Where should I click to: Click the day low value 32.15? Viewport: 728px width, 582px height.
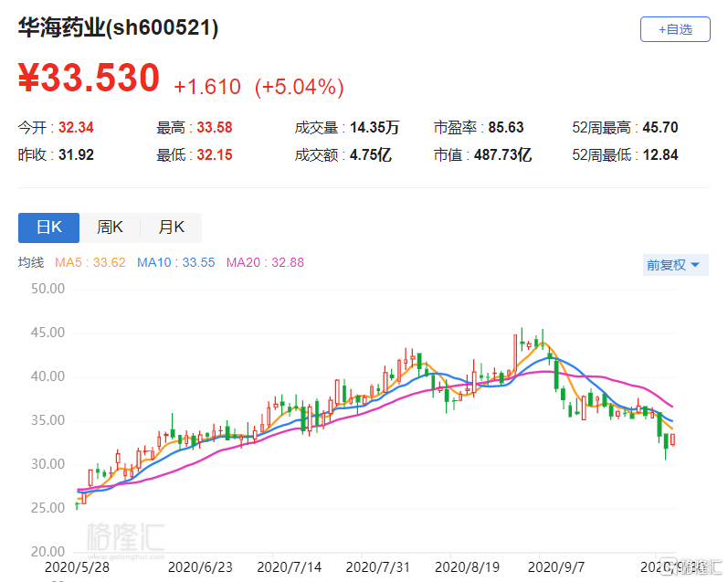pyautogui.click(x=215, y=154)
